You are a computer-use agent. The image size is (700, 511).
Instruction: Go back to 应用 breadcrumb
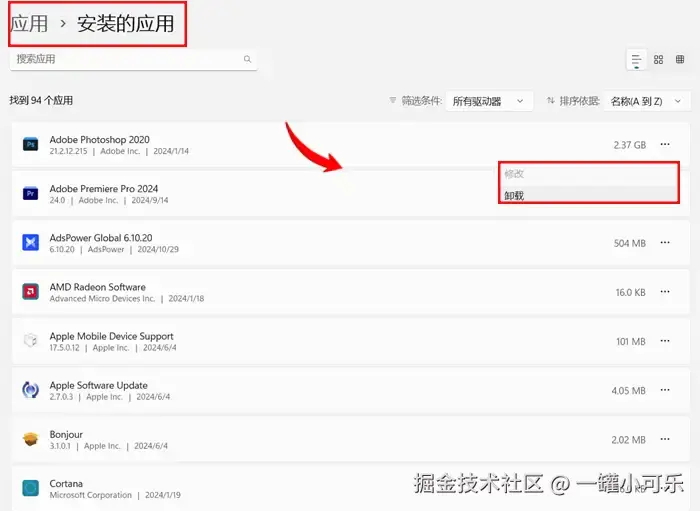[29, 24]
